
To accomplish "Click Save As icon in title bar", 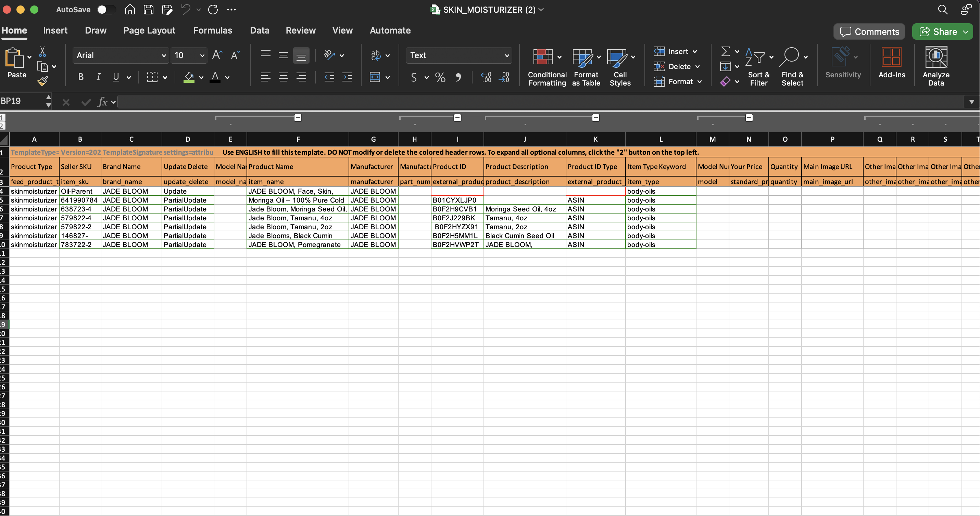I will click(x=167, y=10).
